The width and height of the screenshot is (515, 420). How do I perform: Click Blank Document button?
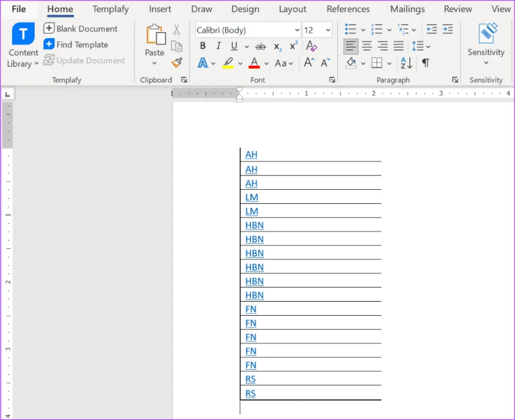coord(80,28)
